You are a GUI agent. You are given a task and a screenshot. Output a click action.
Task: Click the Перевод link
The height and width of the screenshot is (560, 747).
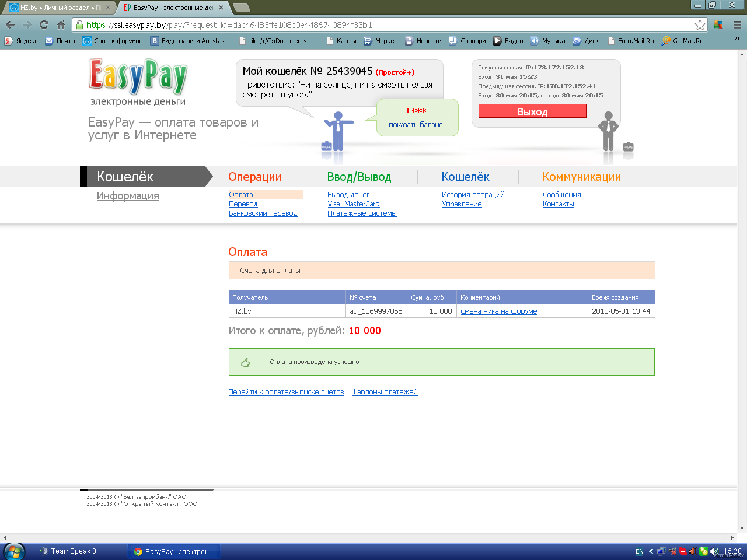(x=243, y=204)
